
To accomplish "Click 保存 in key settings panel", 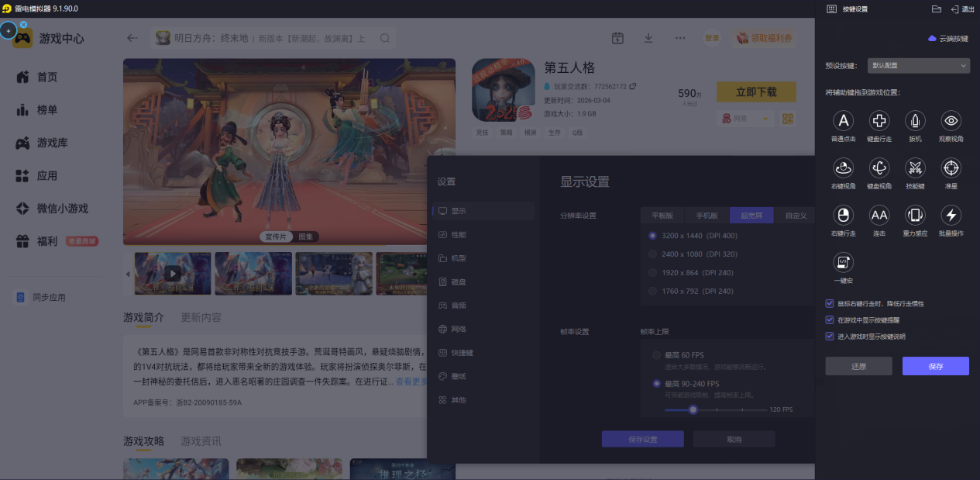I will point(936,366).
